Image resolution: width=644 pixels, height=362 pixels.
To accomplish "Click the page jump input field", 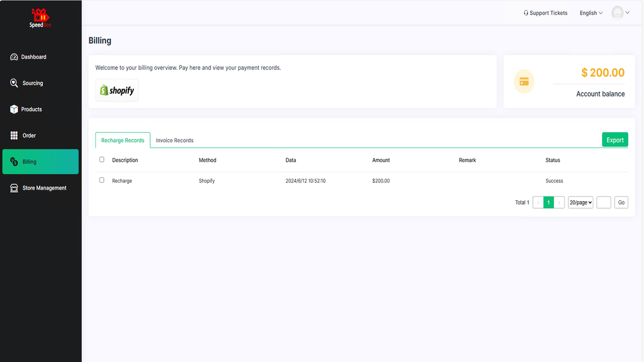I will [x=604, y=202].
